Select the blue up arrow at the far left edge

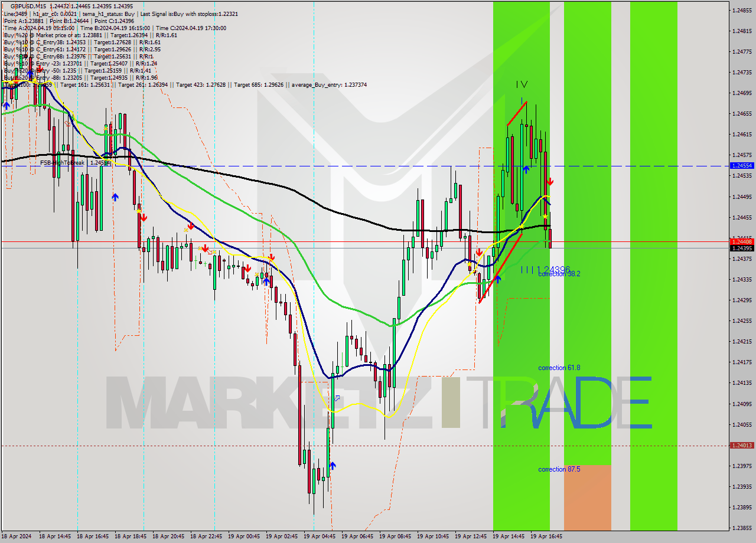pos(6,104)
